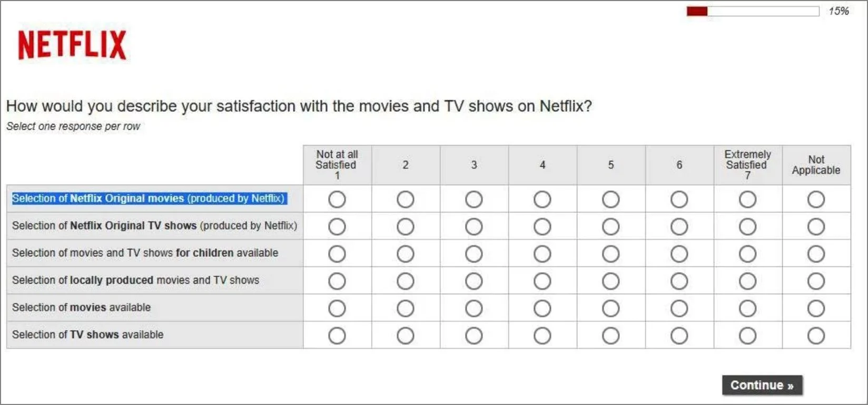Rate locally produced content as 6

[679, 281]
